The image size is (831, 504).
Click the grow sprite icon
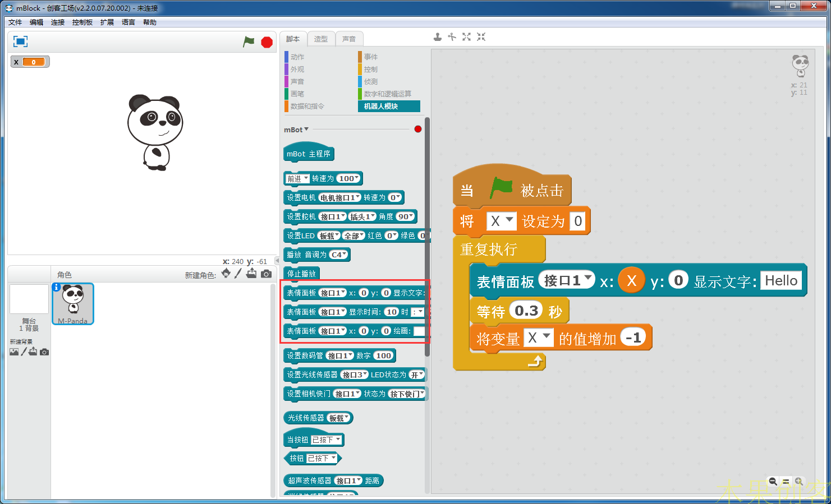(466, 36)
